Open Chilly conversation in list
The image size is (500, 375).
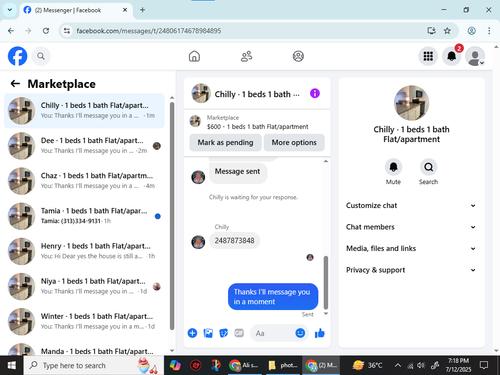84,111
